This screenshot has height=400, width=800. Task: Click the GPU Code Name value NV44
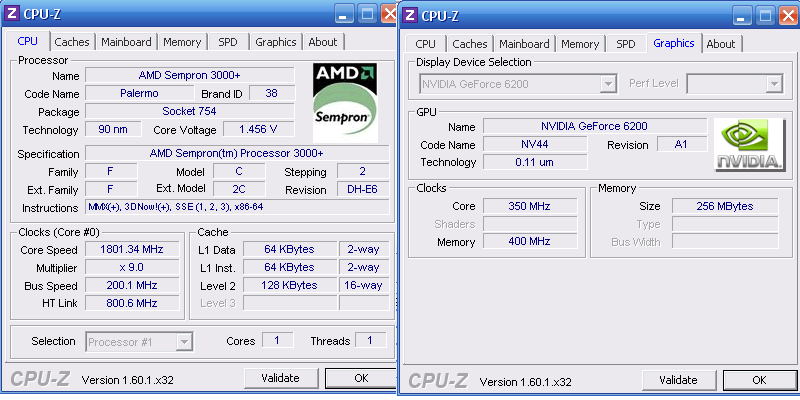(535, 144)
